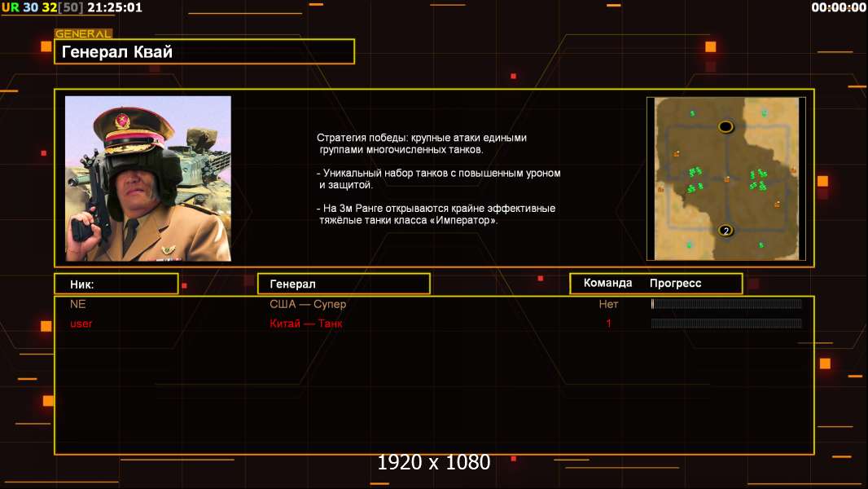Click the 'Прогресс' column header
868x489 pixels.
coord(675,283)
